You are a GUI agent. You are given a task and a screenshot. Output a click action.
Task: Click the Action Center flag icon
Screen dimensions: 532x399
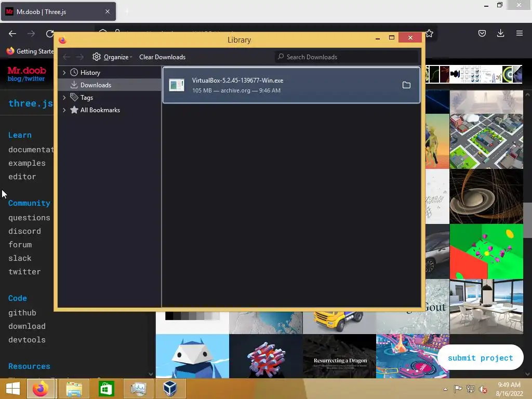(458, 389)
